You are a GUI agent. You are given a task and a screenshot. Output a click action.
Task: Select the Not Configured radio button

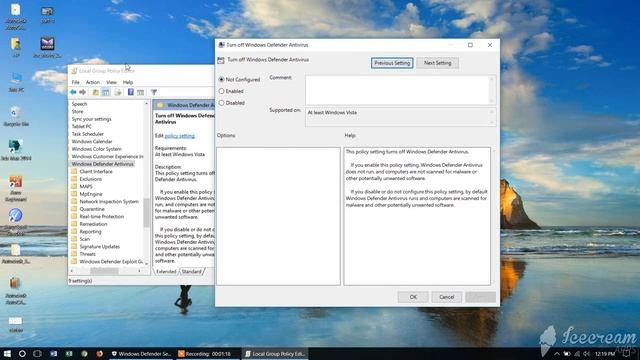pos(222,80)
